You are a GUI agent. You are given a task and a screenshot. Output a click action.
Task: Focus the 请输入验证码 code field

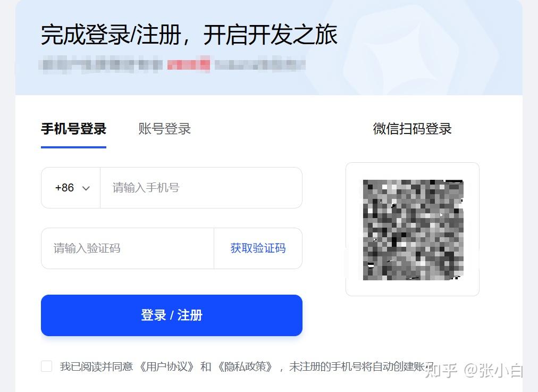point(128,248)
